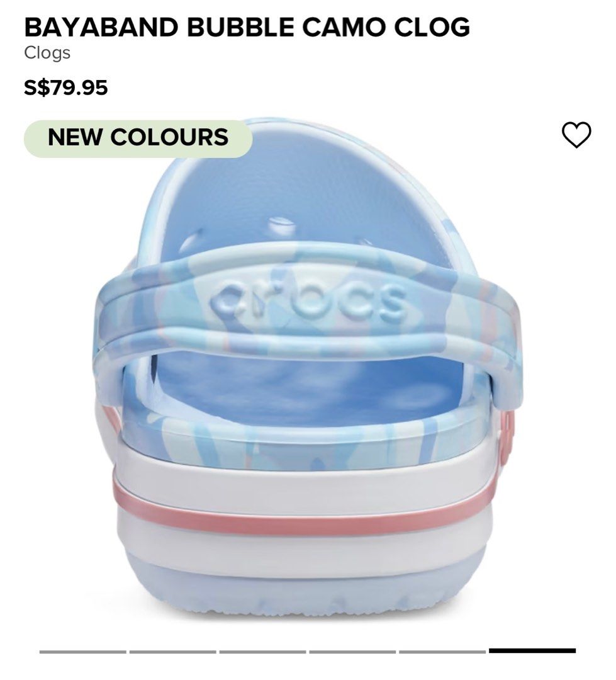Add the clog to wishlist with heart icon
The image size is (616, 680).
(x=576, y=135)
